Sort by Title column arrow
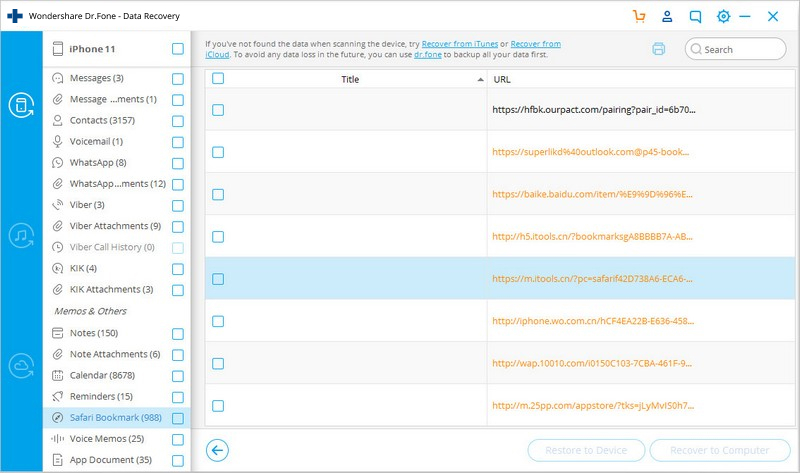Image resolution: width=800 pixels, height=473 pixels. (x=480, y=80)
